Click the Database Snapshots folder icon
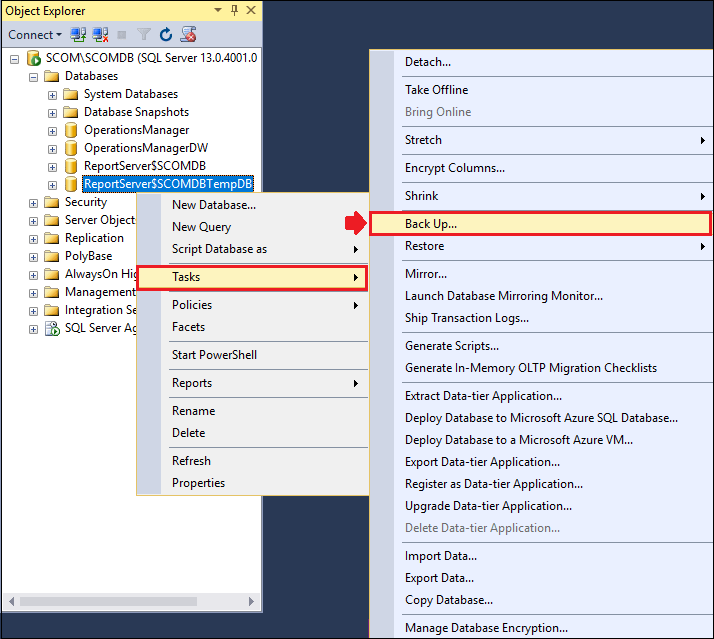This screenshot has height=639, width=714. pyautogui.click(x=70, y=112)
